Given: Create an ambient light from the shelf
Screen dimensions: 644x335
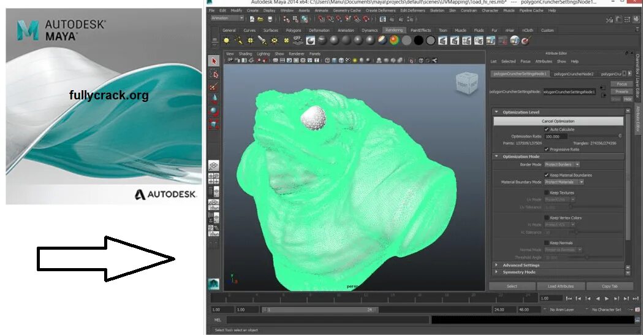Looking at the screenshot, I should tap(226, 40).
